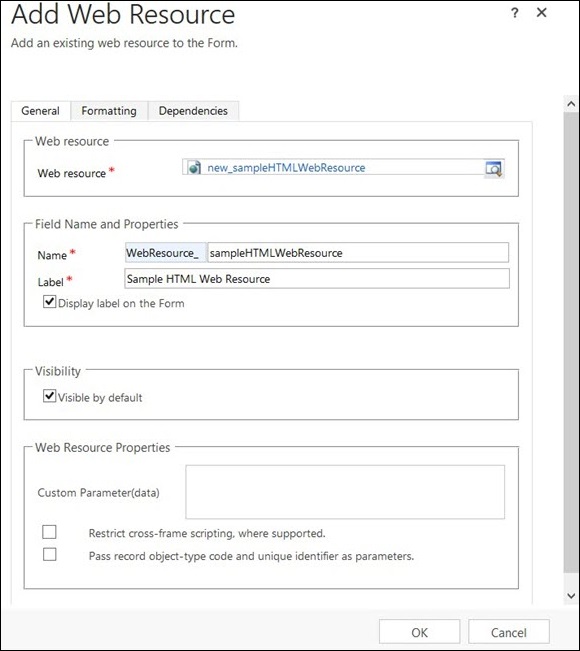Open the web resource lookup icon
Viewport: 580px width, 651px height.
point(494,169)
